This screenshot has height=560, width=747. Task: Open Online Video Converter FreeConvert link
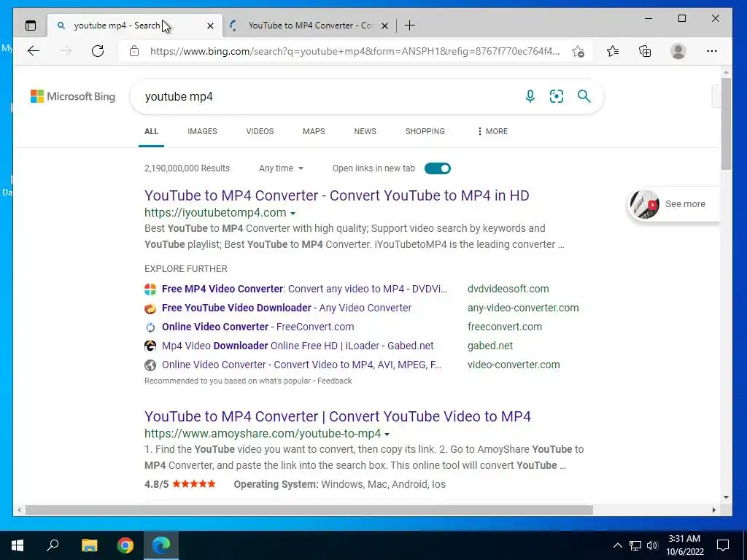click(x=258, y=327)
